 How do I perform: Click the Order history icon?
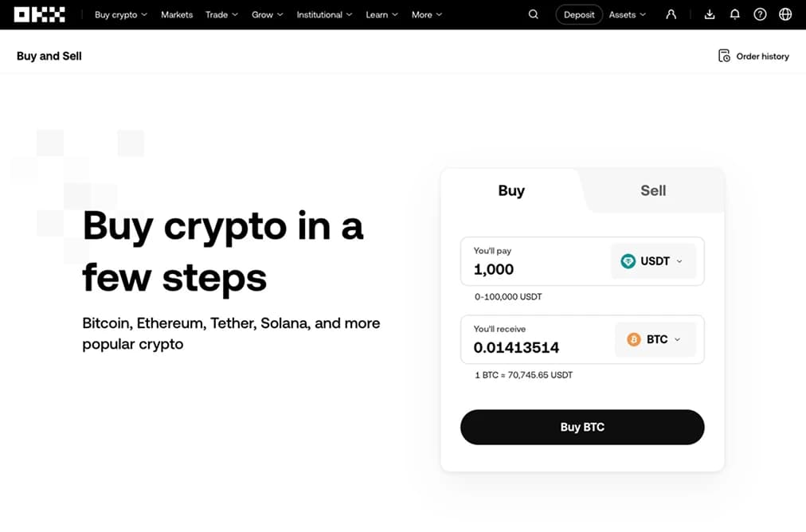724,56
